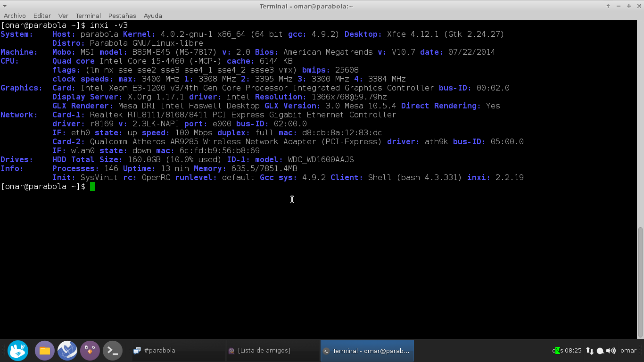Click the cache value '6144 KB'
The image size is (644, 362).
(x=276, y=61)
